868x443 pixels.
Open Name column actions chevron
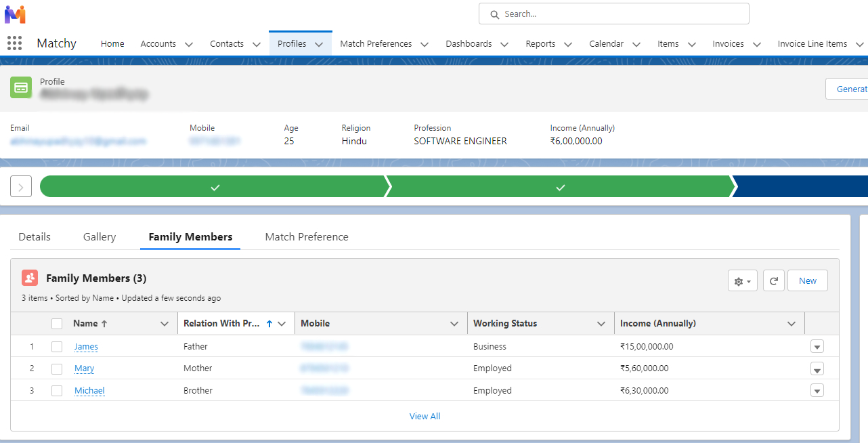[x=165, y=324]
